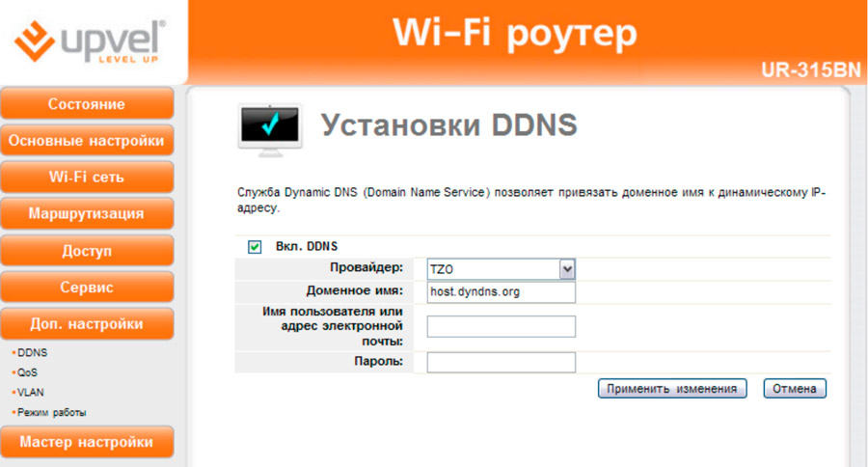
Task: Click the Вкл. DDNS label text
Action: pos(307,246)
